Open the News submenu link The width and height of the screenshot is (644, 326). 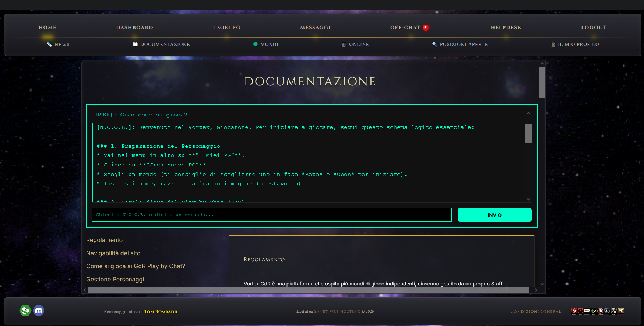62,44
